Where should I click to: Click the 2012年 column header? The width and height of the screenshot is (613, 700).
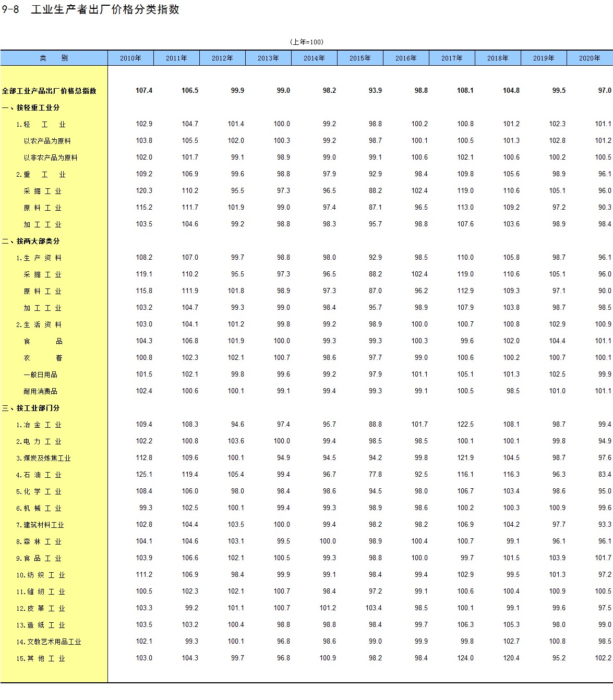point(222,58)
